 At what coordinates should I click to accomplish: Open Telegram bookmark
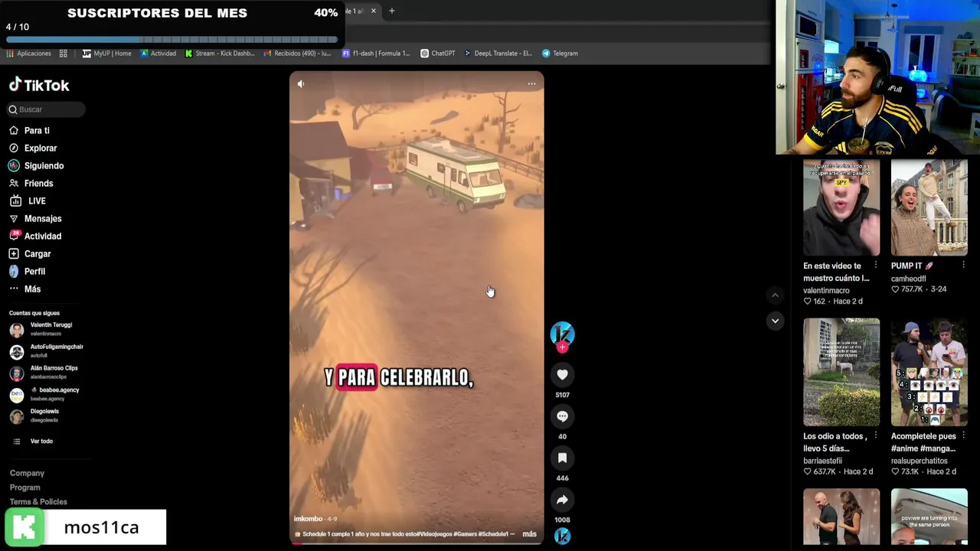coord(560,54)
